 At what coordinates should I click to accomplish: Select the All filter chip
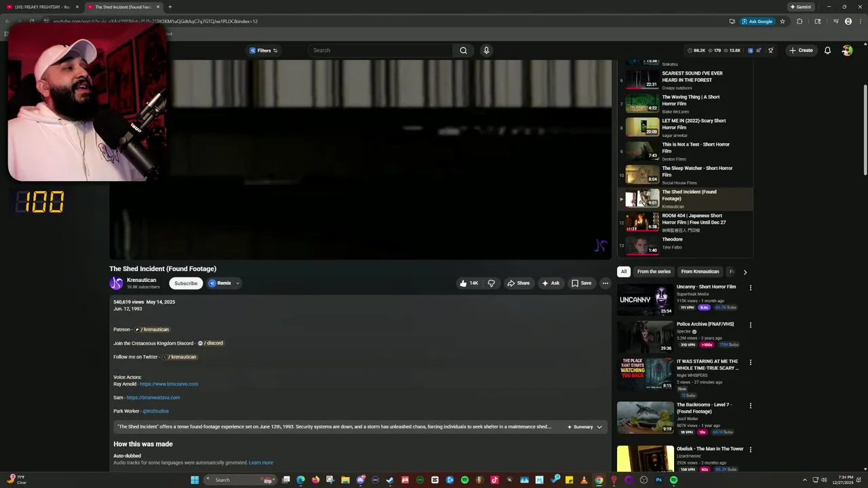point(624,272)
